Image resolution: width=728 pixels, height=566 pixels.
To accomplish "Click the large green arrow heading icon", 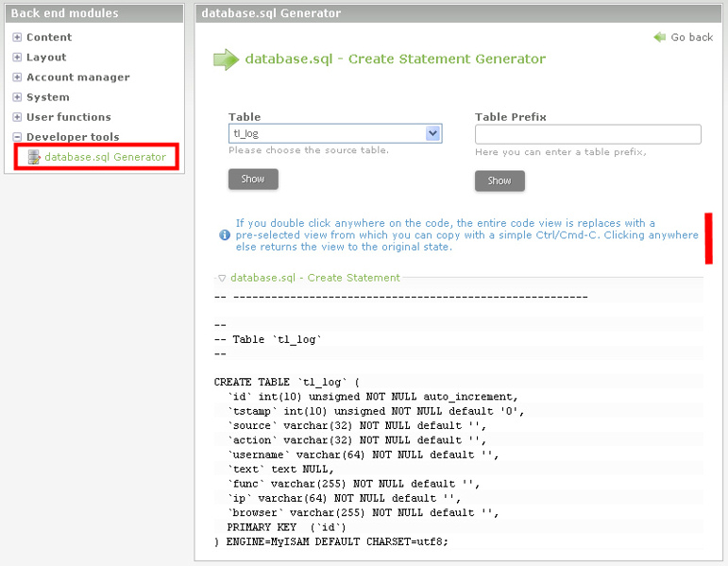I will point(226,60).
